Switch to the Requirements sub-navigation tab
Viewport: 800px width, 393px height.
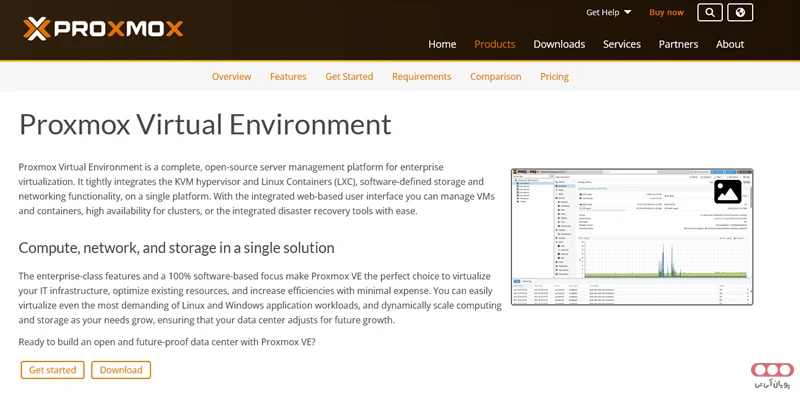coord(421,77)
